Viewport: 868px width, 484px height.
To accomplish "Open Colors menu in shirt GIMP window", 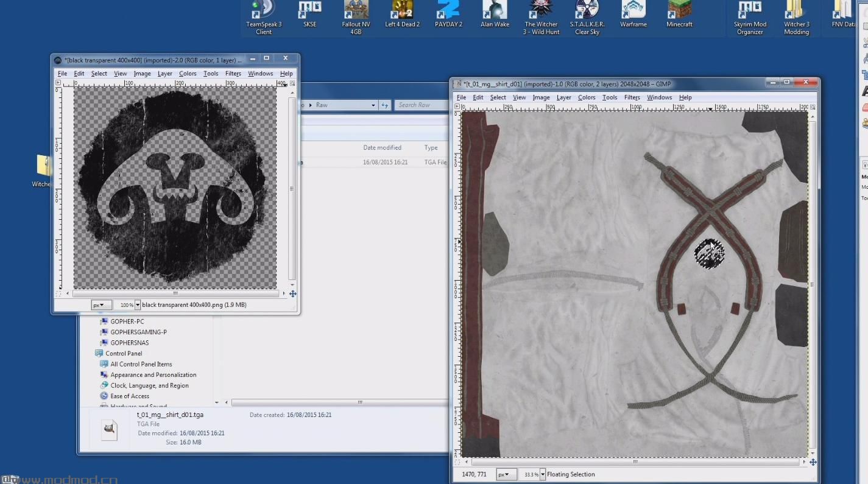I will coord(587,97).
